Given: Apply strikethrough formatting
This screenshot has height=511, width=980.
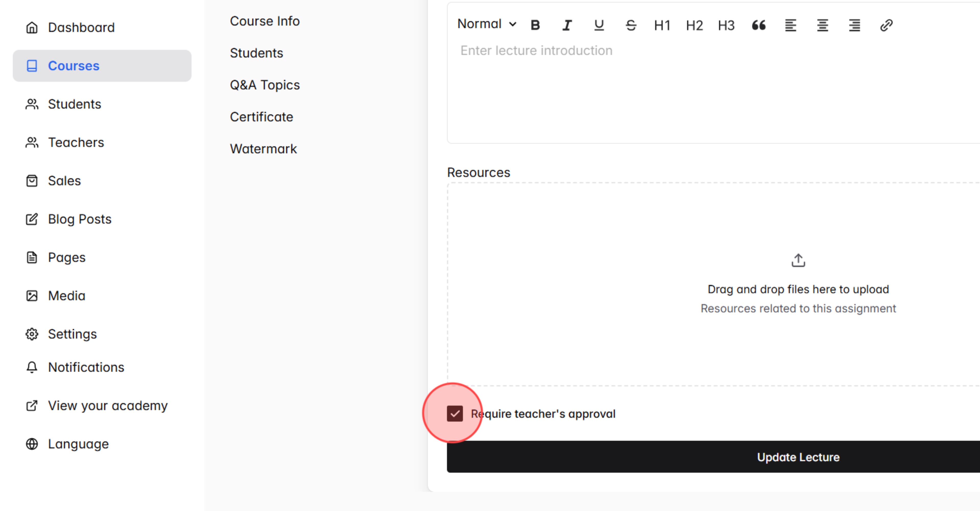Looking at the screenshot, I should 630,25.
